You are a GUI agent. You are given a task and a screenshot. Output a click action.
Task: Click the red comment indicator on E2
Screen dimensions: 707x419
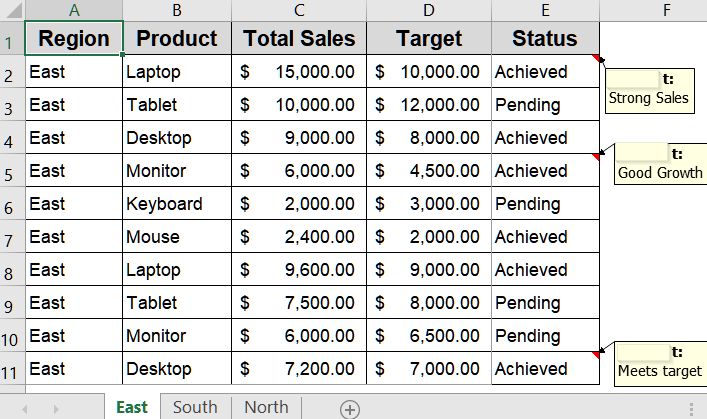click(x=596, y=58)
